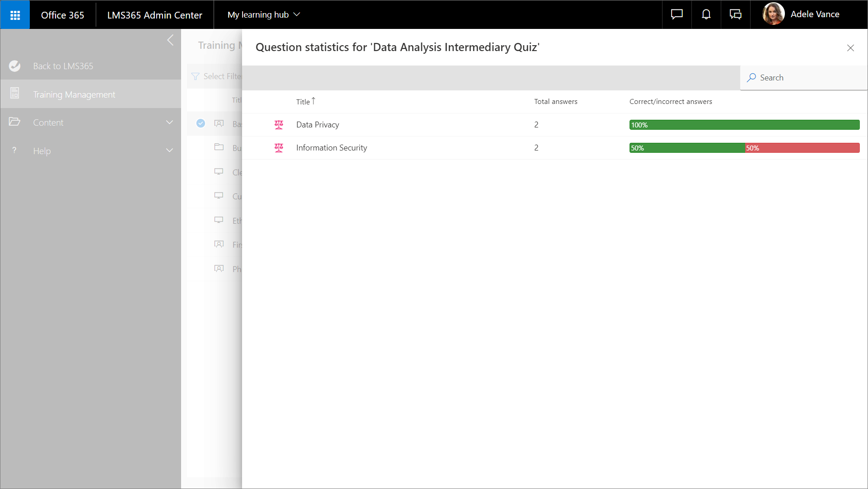The image size is (868, 489).
Task: Open the chat message icon in header
Action: tap(677, 14)
